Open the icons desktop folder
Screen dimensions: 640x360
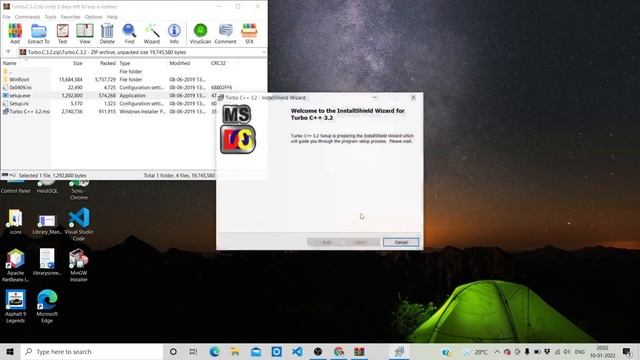[16, 222]
